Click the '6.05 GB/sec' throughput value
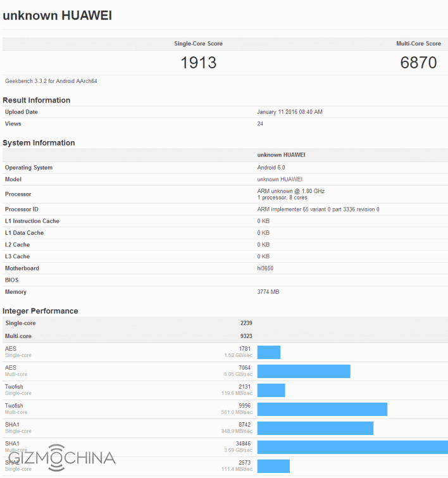Screen dimensions: 448x478 [239, 374]
